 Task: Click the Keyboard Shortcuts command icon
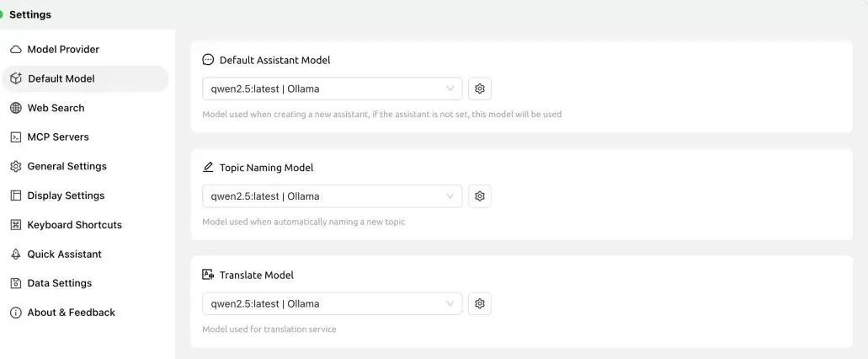pyautogui.click(x=16, y=225)
